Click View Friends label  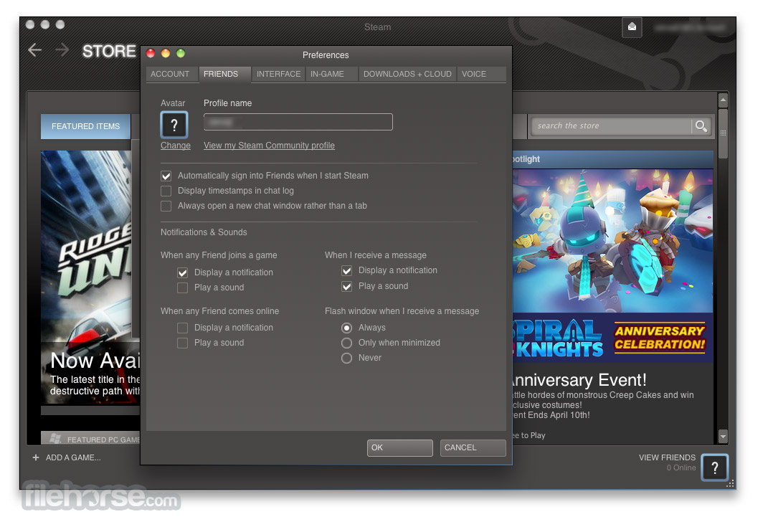click(667, 457)
